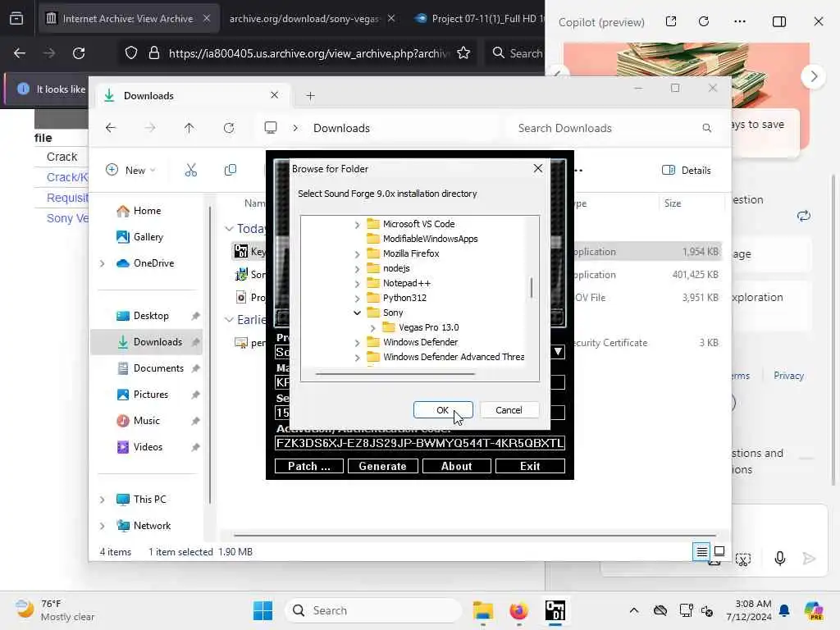Open the Windows Start menu
Screen dimensions: 840x630
point(262,610)
